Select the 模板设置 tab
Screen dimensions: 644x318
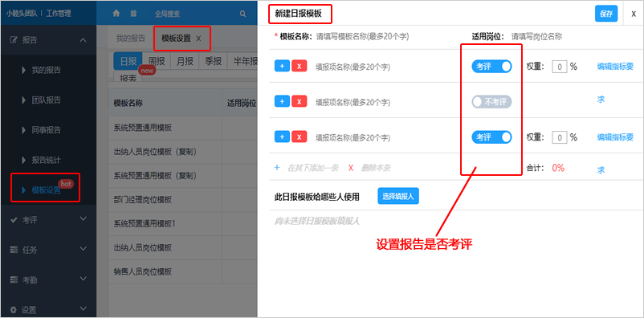click(x=176, y=39)
